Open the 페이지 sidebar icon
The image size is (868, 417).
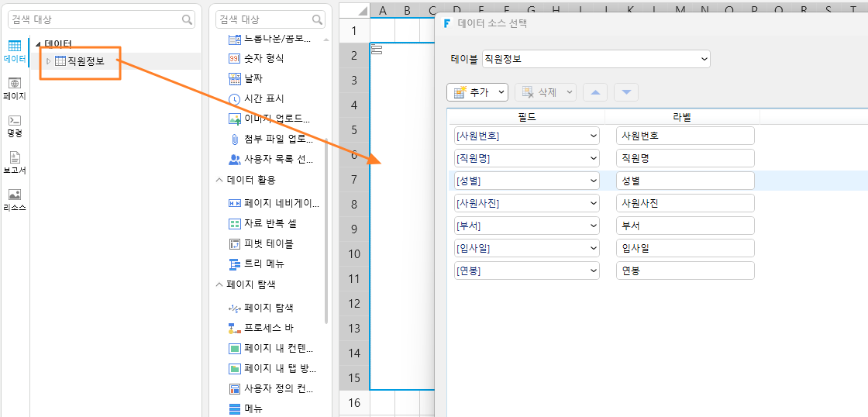pyautogui.click(x=15, y=88)
